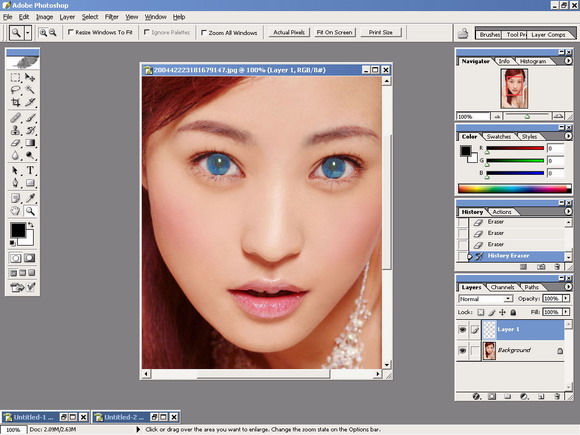Switch to the Channels tab
Image resolution: width=580 pixels, height=435 pixels.
tap(502, 287)
